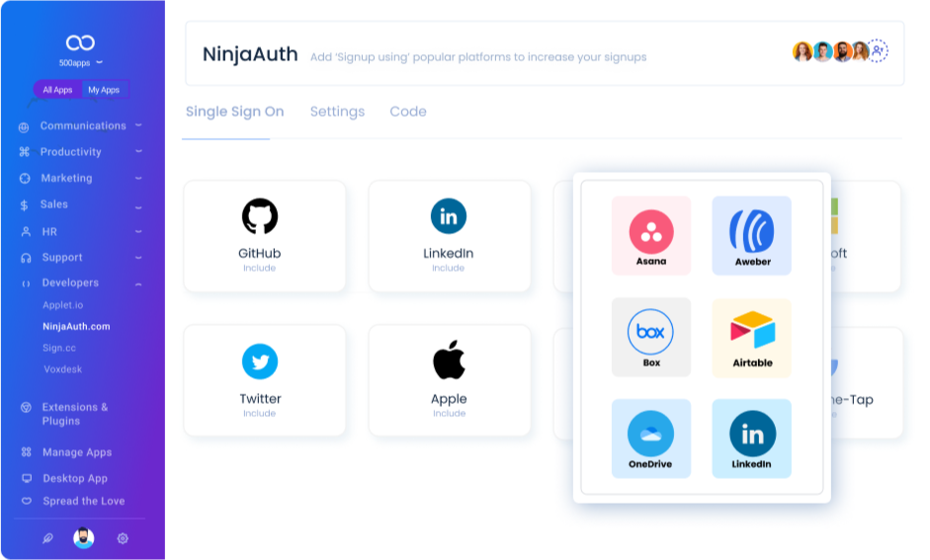Click the Twitter bird logo
The height and width of the screenshot is (560, 930).
pos(260,361)
